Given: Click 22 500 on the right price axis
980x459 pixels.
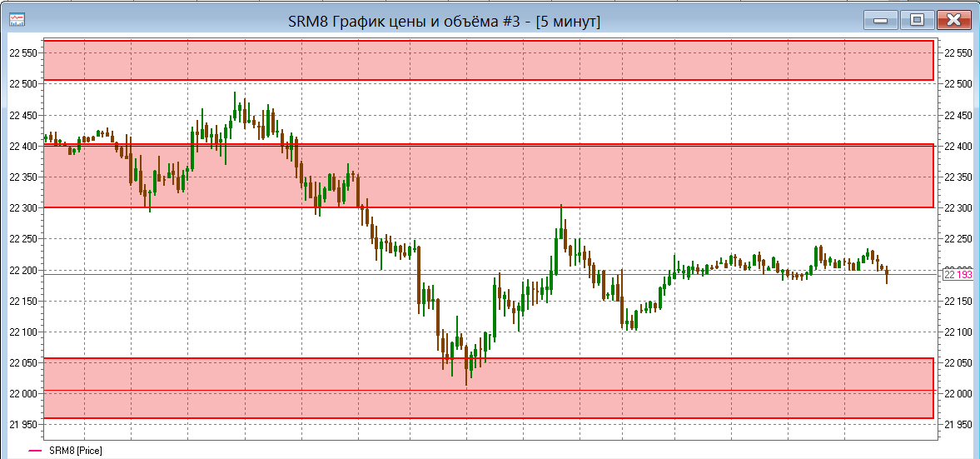Looking at the screenshot, I should coord(958,84).
